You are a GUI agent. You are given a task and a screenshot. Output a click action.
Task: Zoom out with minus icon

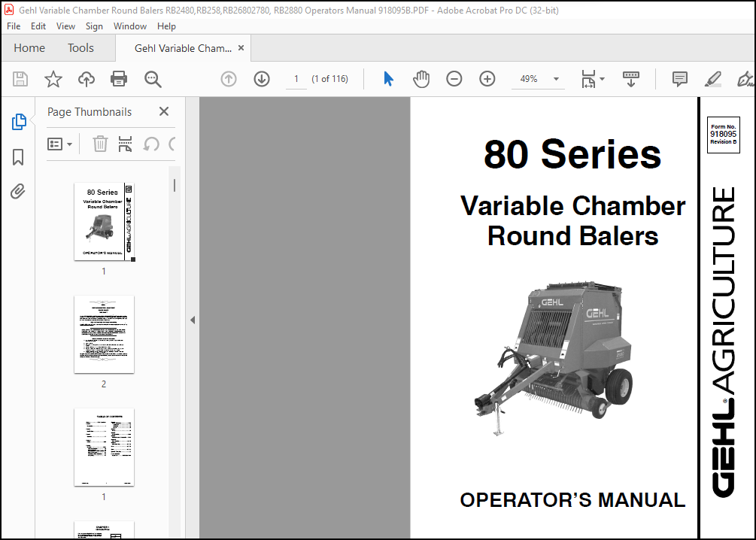pyautogui.click(x=454, y=78)
